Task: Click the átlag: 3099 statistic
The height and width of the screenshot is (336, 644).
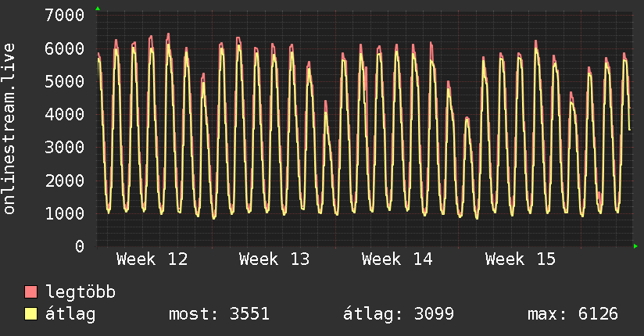Action: [x=399, y=314]
